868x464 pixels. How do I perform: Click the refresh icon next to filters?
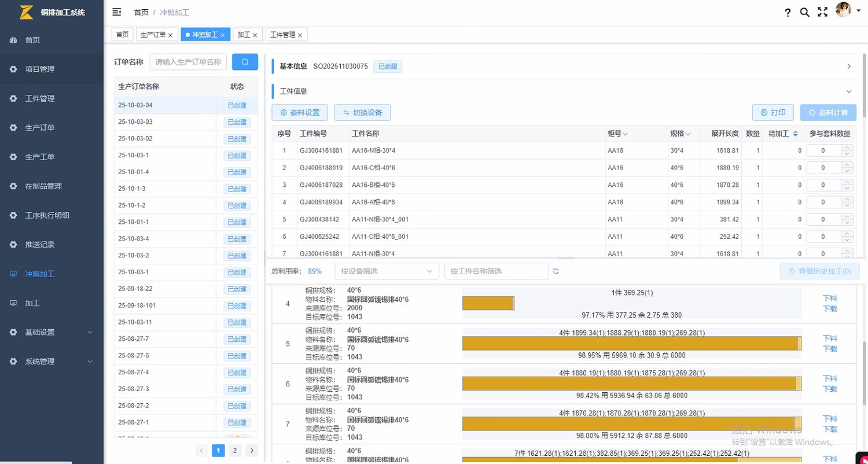pos(556,271)
